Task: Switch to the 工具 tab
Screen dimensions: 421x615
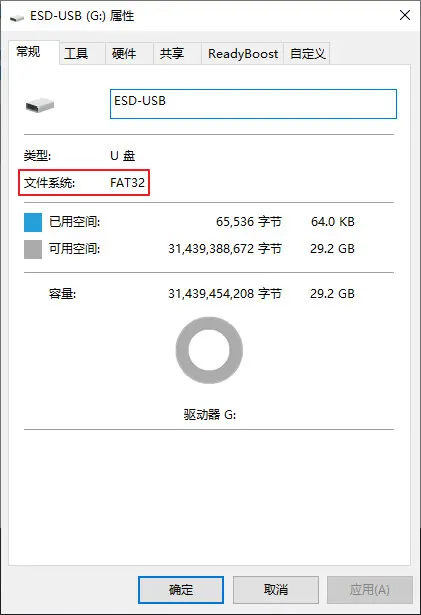Action: (x=76, y=53)
